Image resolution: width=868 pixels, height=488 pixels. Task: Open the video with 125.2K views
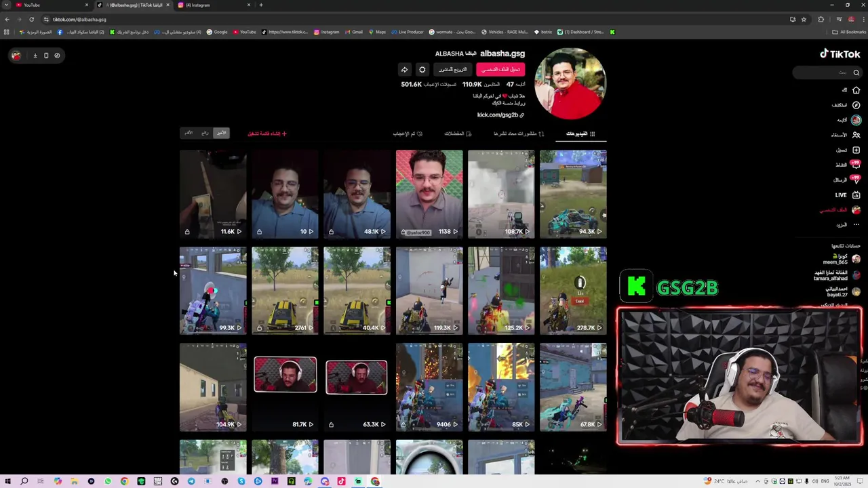pyautogui.click(x=501, y=291)
